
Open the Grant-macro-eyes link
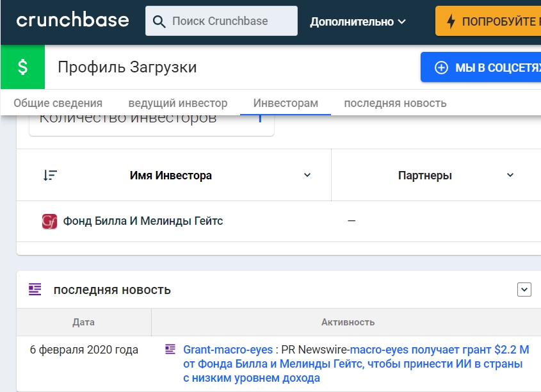[228, 350]
